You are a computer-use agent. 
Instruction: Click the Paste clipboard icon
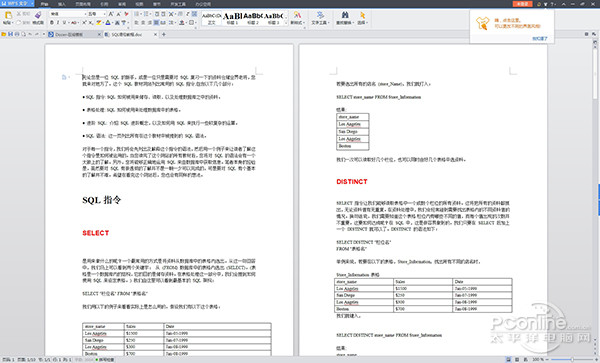(x=8, y=15)
